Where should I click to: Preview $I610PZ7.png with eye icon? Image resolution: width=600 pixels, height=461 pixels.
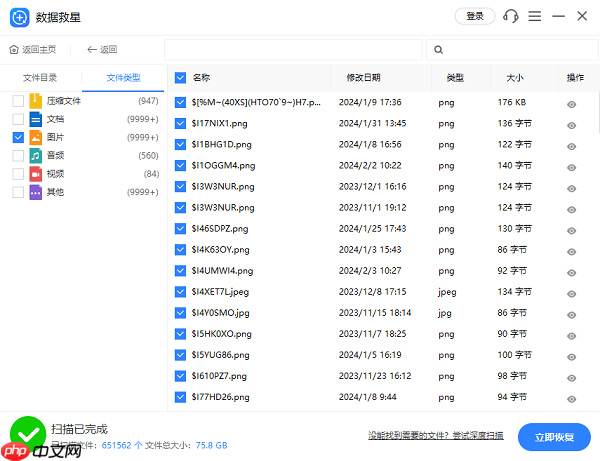pos(572,378)
